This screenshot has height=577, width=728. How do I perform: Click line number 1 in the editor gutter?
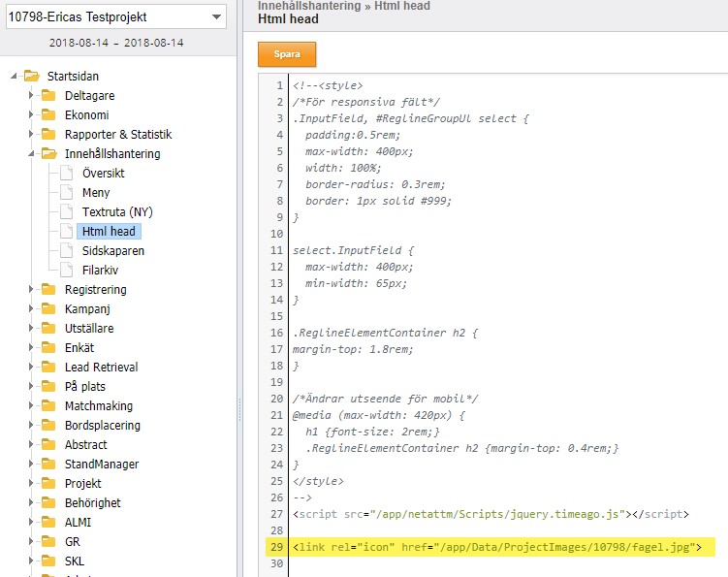[279, 85]
